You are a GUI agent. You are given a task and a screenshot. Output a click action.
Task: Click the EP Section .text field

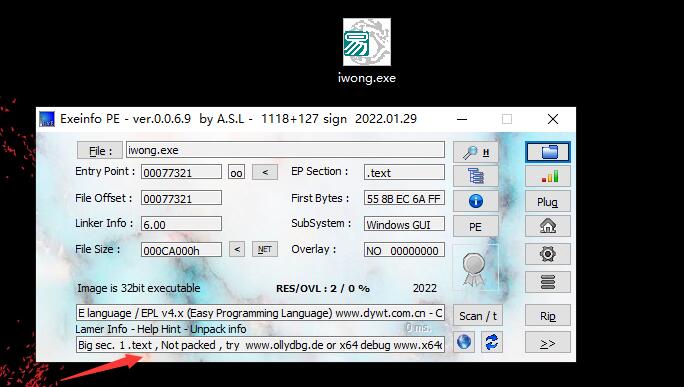coord(404,172)
